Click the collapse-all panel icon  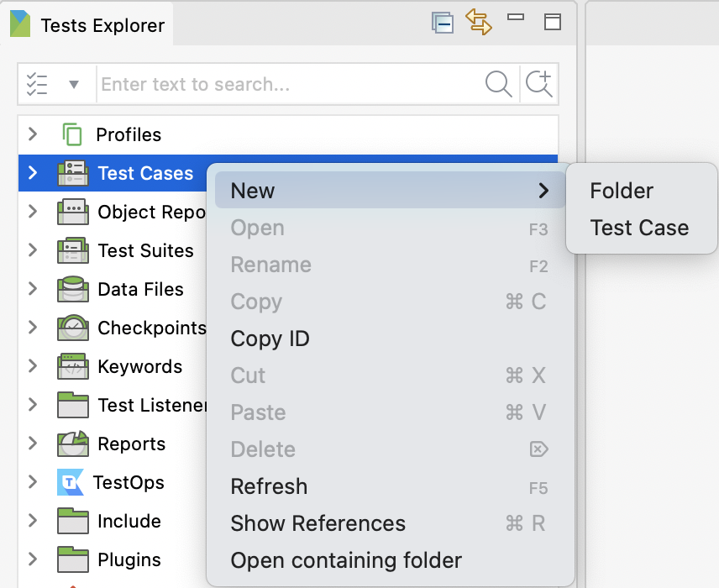443,23
